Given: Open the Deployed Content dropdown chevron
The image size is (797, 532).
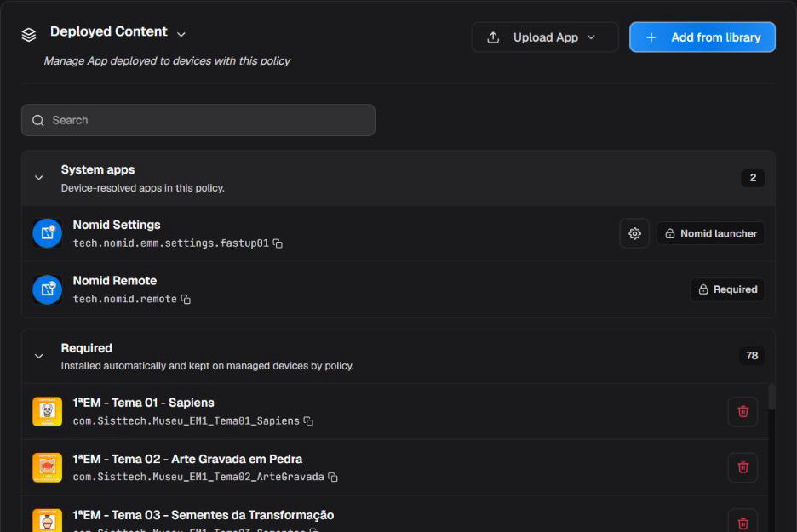Looking at the screenshot, I should pyautogui.click(x=181, y=35).
